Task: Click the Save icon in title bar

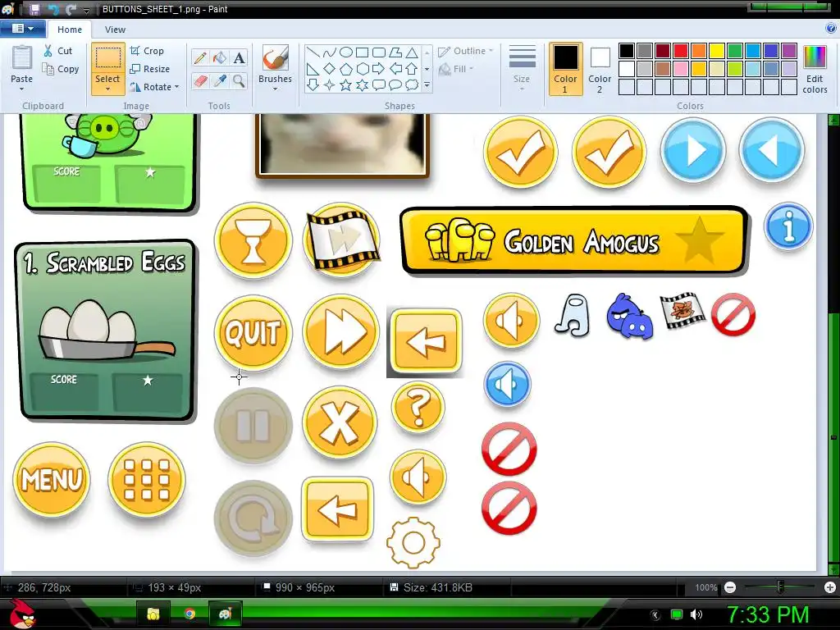Action: click(34, 9)
